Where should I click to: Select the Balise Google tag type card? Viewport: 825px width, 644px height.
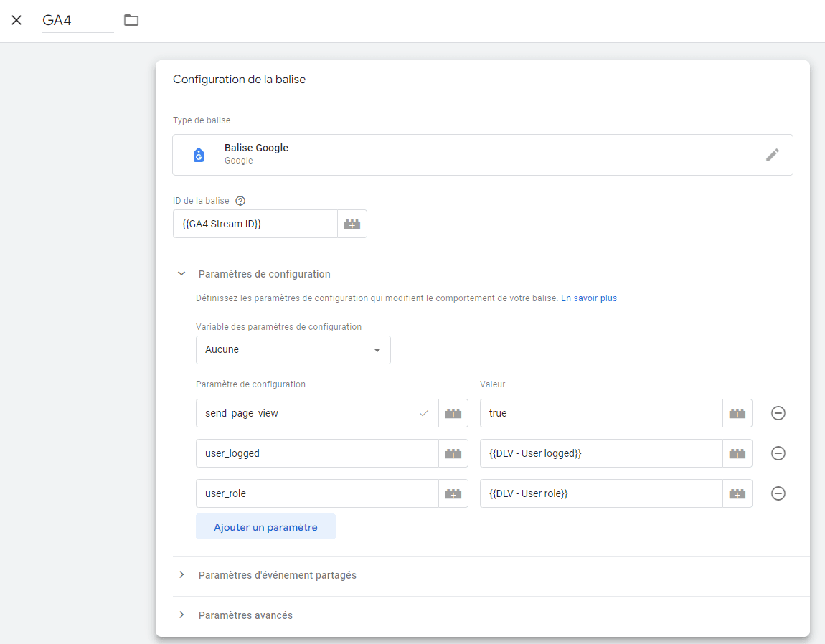pyautogui.click(x=483, y=155)
